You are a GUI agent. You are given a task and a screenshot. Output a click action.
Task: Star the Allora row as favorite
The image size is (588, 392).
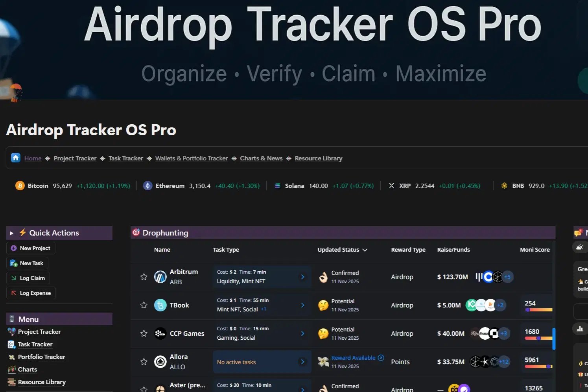[x=144, y=362]
